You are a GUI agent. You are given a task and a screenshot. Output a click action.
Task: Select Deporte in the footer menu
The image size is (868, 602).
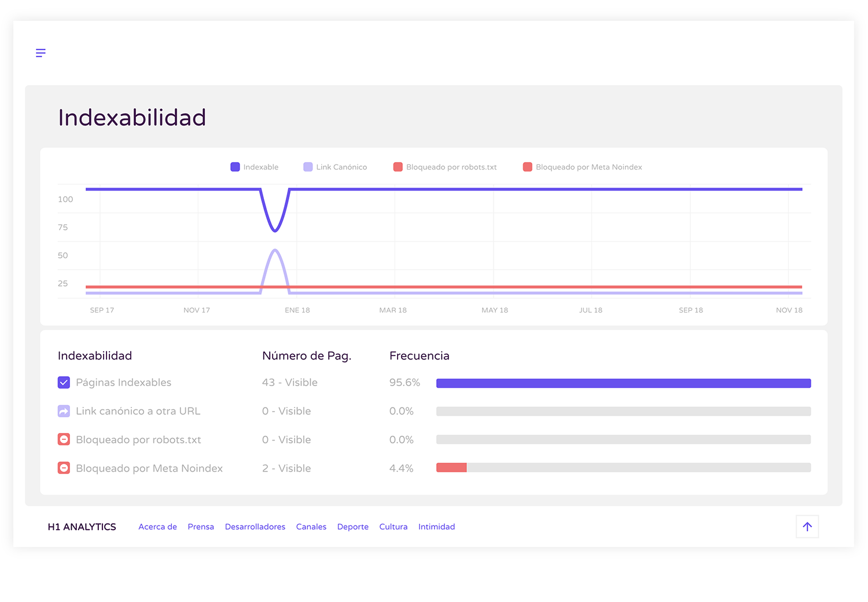tap(353, 527)
